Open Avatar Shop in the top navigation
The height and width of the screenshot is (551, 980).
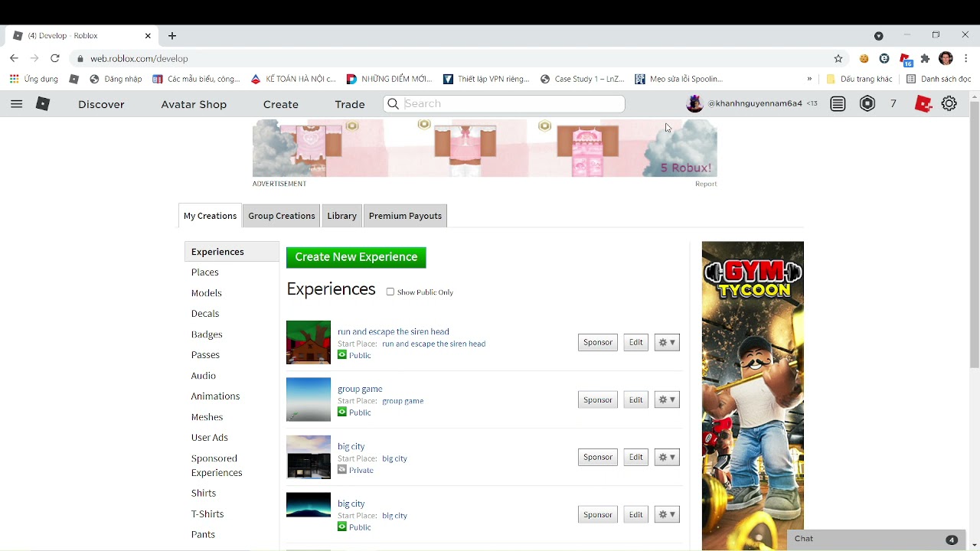click(x=194, y=104)
